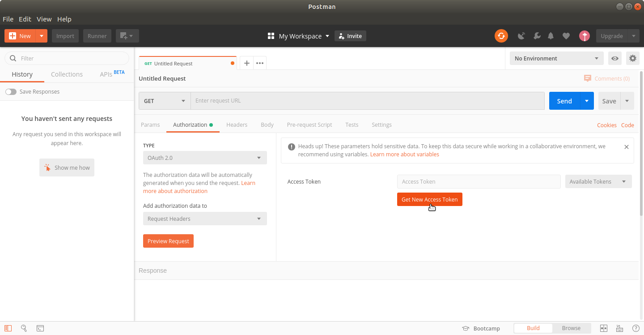Open the Postman console icon
Image resolution: width=644 pixels, height=335 pixels.
[x=40, y=328]
